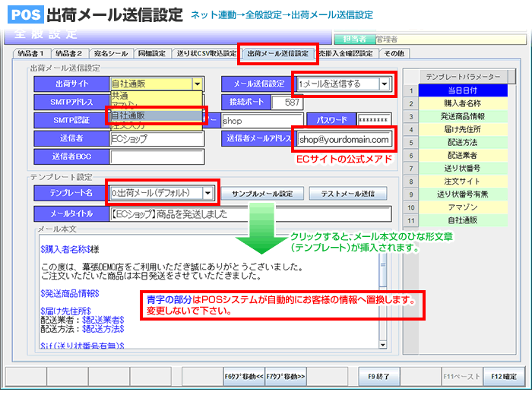Image resolution: width=532 pixels, height=395 pixels.
Task: Click the F11ペースト button
Action: 462,376
